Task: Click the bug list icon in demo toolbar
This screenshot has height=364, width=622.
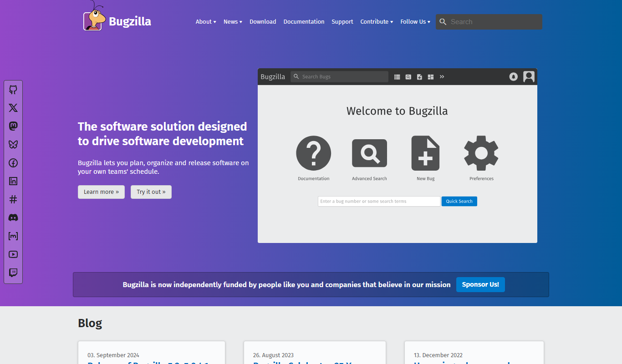Action: (397, 77)
